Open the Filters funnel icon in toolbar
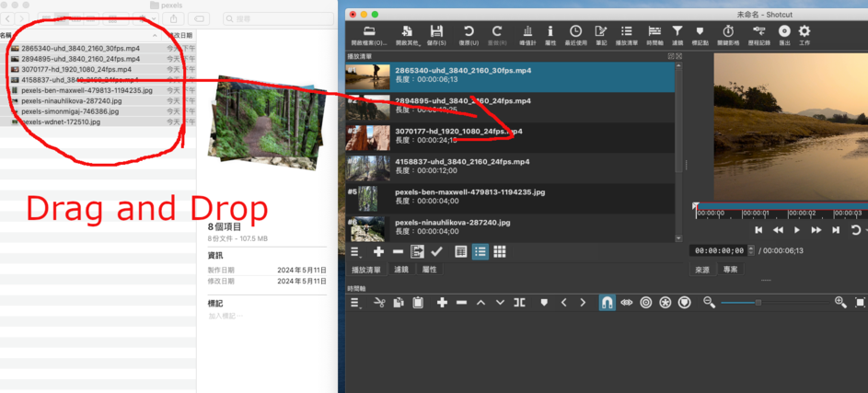This screenshot has height=393, width=868. (677, 33)
